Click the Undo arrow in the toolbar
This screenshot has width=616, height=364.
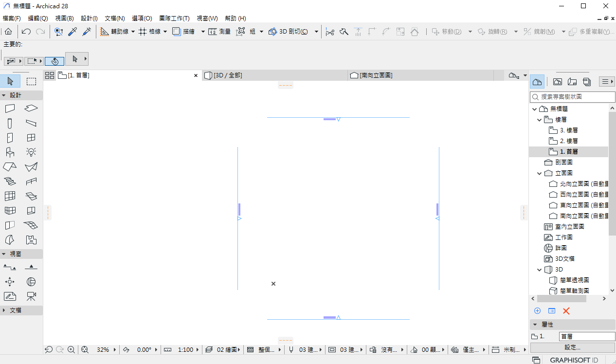pyautogui.click(x=26, y=32)
